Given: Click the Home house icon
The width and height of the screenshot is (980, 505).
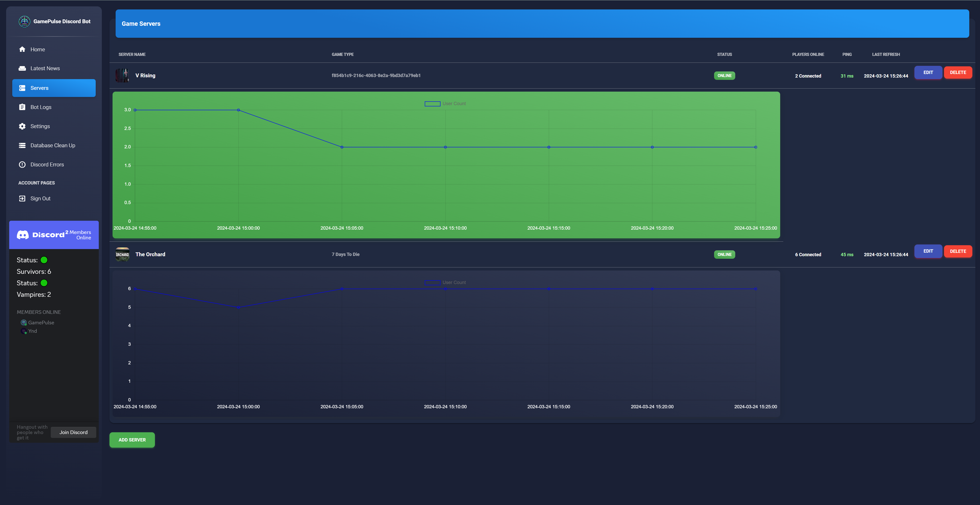Looking at the screenshot, I should [x=22, y=50].
